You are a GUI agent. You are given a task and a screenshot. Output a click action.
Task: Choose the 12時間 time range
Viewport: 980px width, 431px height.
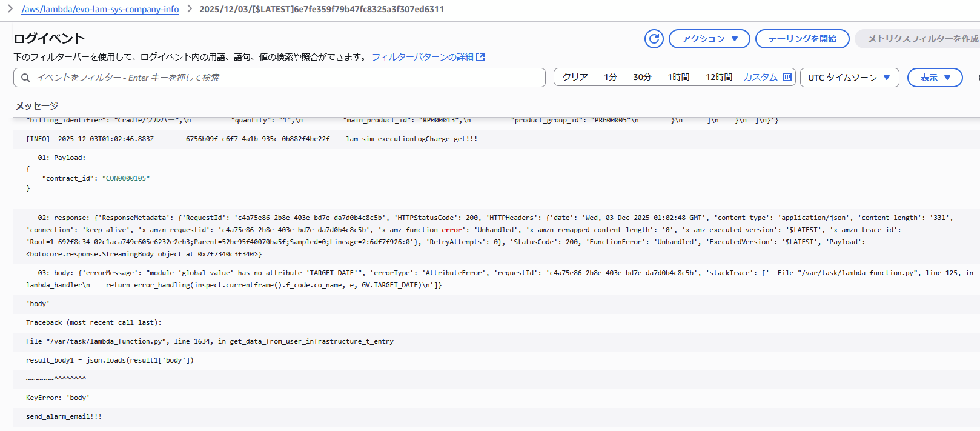tap(718, 77)
